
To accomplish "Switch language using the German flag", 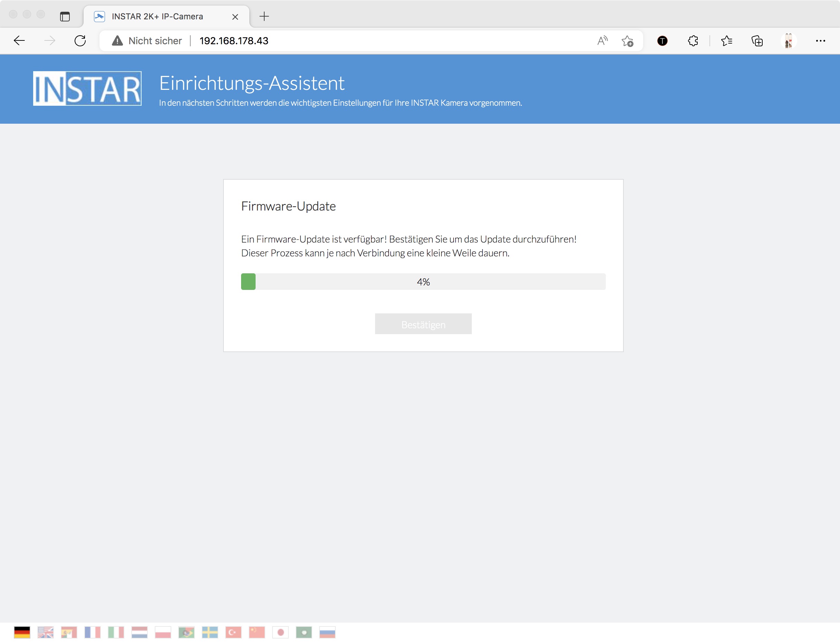I will pyautogui.click(x=22, y=632).
